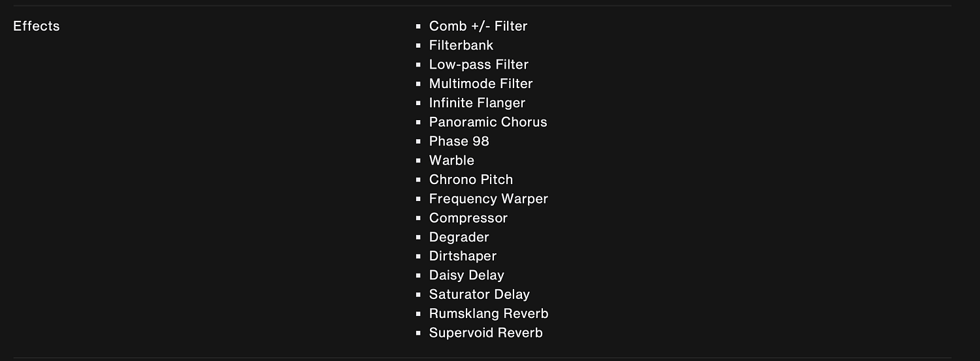Click Daisy Delay in the list
Viewport: 980px width, 361px height.
(x=466, y=275)
